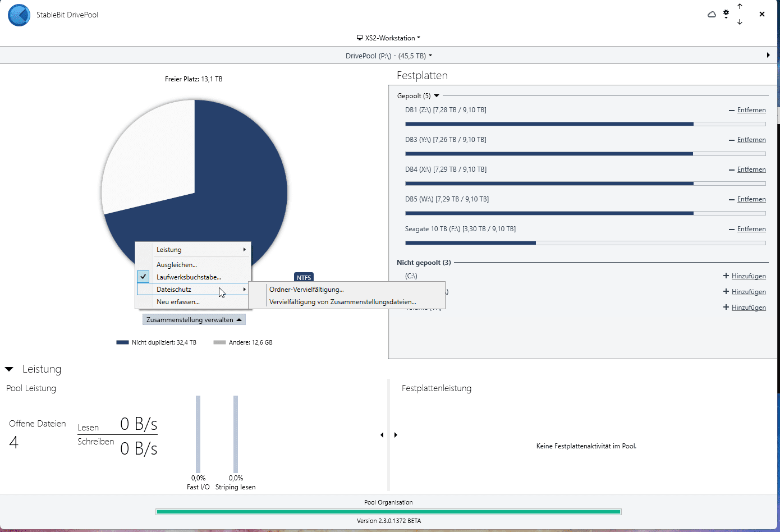Click the right arrow of Festplattenleistung pane
The height and width of the screenshot is (532, 780).
[x=396, y=435]
